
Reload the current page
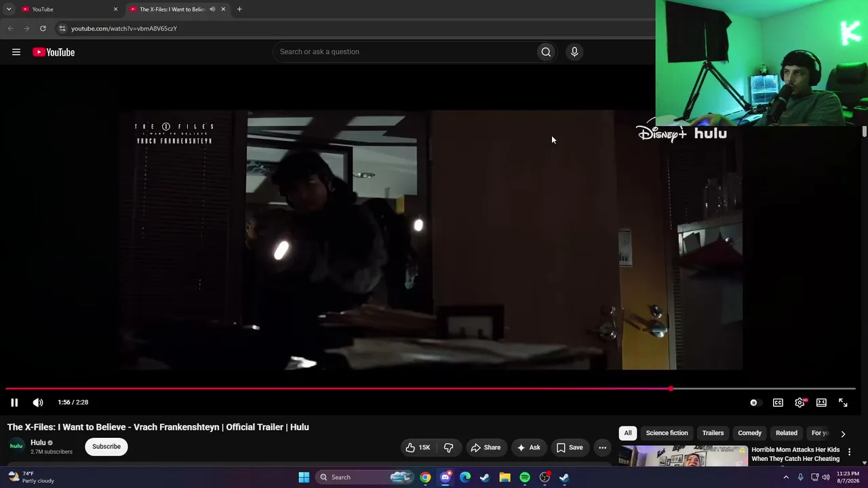click(x=43, y=28)
